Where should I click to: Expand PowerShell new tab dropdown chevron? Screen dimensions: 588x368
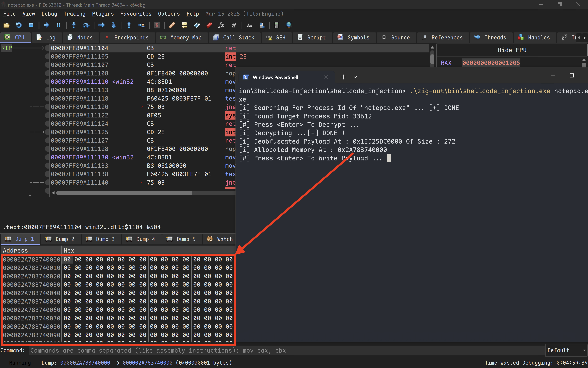pos(355,77)
